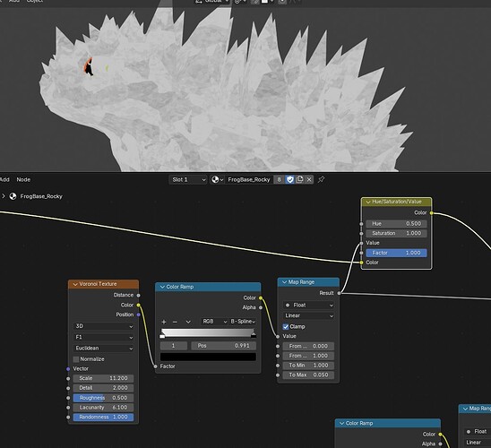Uncheck the Clamp checkbox

pyautogui.click(x=286, y=327)
